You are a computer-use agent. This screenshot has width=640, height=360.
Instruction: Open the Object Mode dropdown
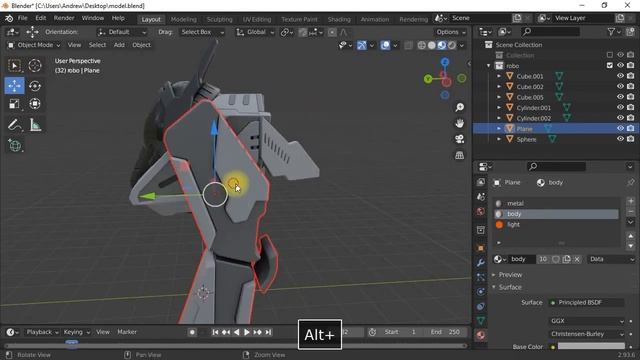click(x=34, y=45)
